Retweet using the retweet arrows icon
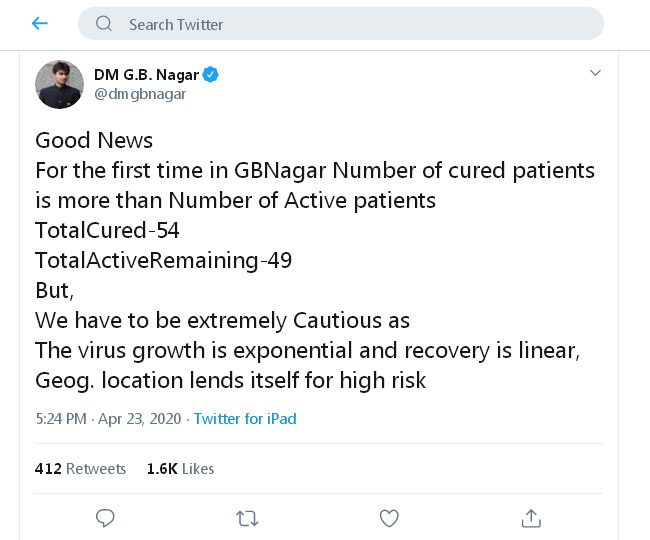The width and height of the screenshot is (650, 540). (247, 517)
